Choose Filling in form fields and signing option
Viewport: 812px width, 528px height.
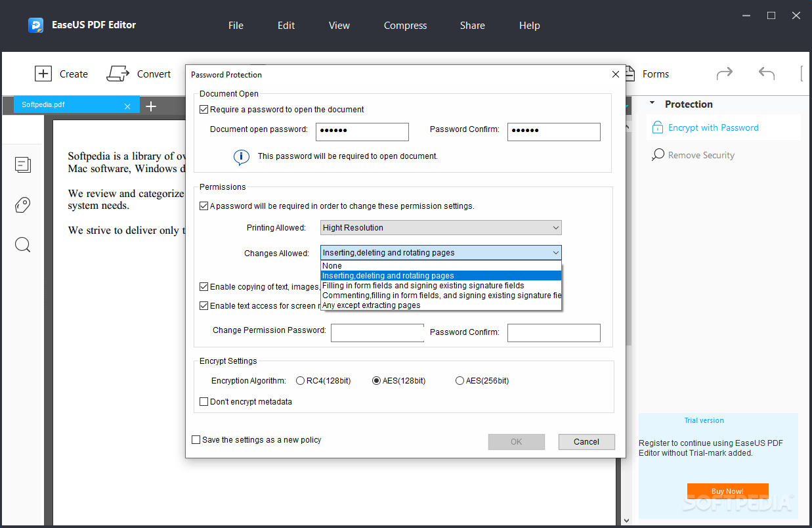(441, 286)
